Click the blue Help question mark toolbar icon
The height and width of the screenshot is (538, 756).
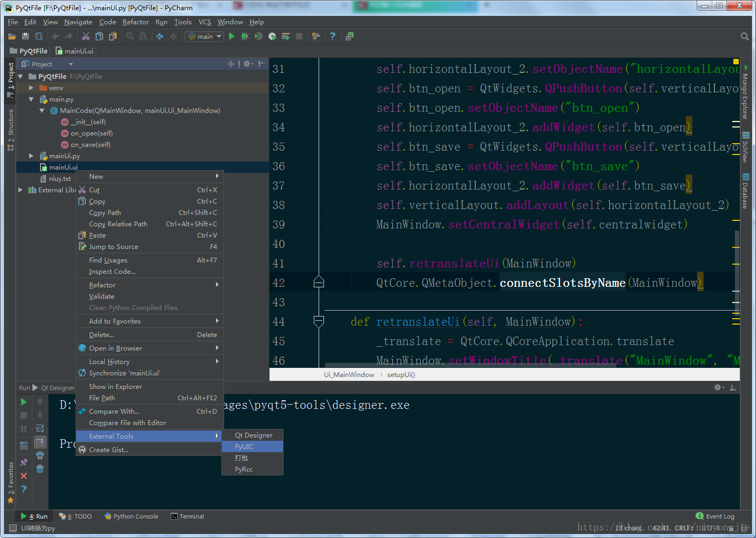(x=333, y=36)
